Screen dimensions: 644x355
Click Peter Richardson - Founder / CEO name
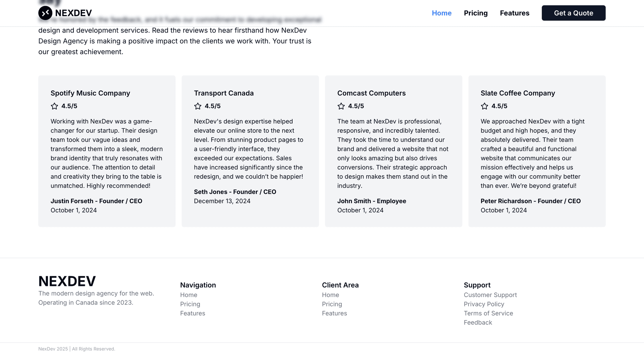pyautogui.click(x=531, y=201)
